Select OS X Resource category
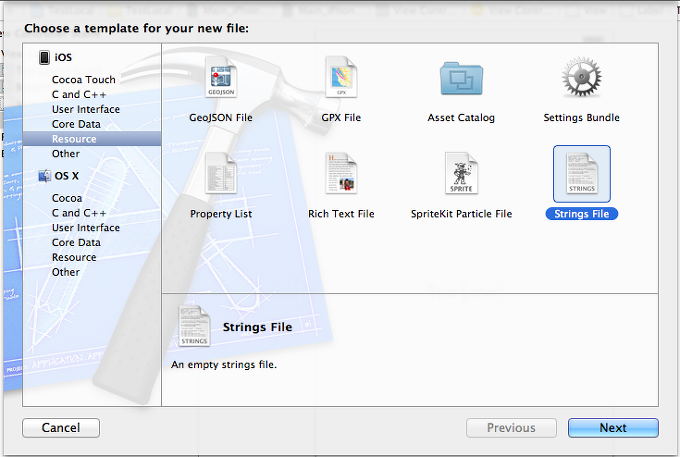This screenshot has height=457, width=680. [74, 257]
